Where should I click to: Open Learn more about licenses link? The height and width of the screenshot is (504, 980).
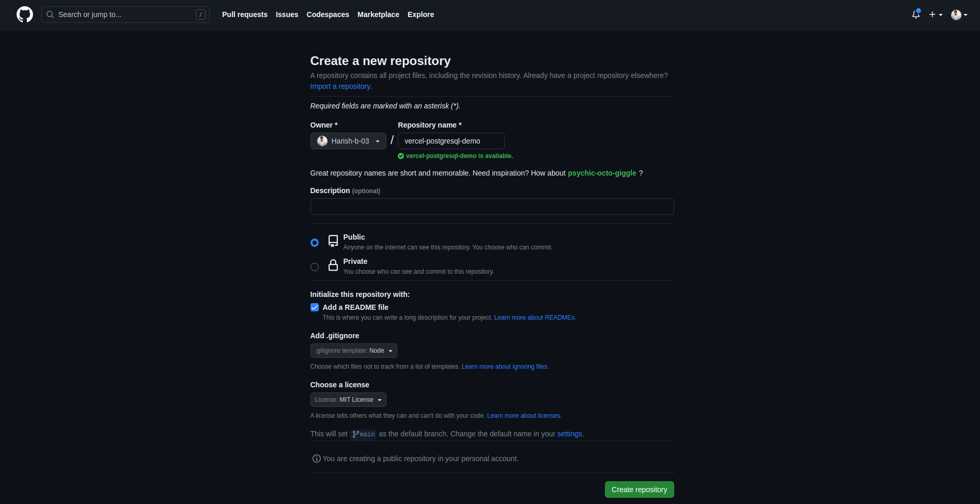coord(524,416)
